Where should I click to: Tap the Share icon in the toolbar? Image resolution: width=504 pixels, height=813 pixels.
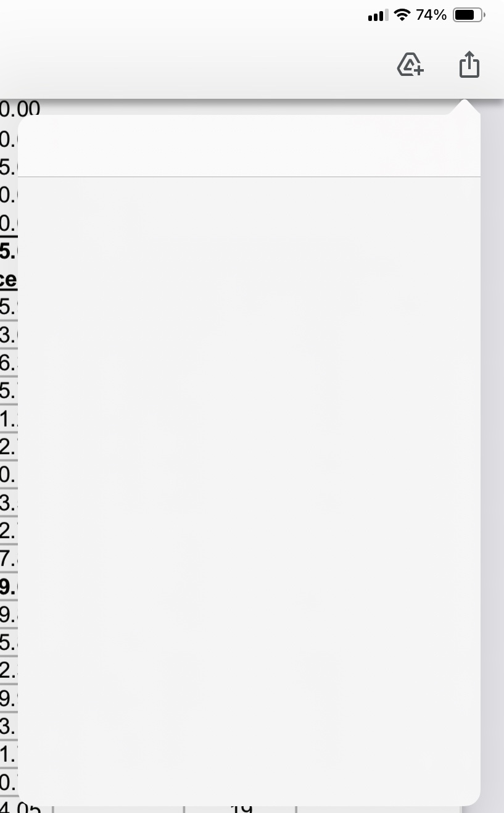(x=469, y=64)
